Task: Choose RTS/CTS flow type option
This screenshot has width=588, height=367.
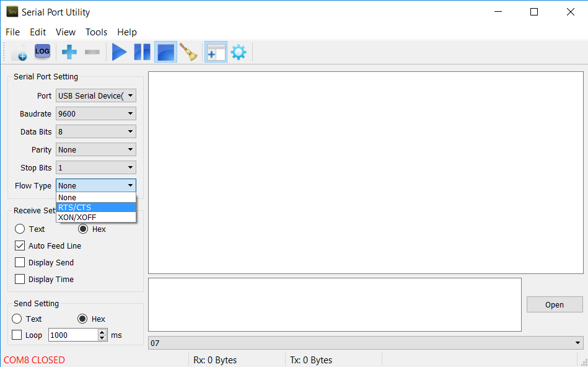Action: (x=96, y=207)
